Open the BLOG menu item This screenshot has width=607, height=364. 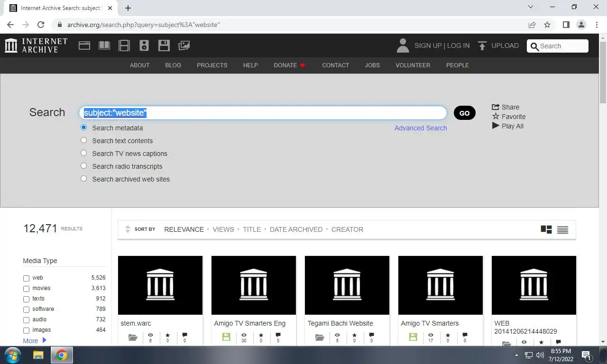click(173, 65)
